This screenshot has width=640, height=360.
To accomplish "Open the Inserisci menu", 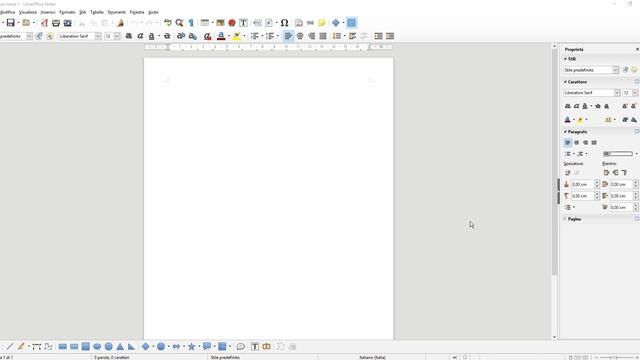I will pos(48,12).
